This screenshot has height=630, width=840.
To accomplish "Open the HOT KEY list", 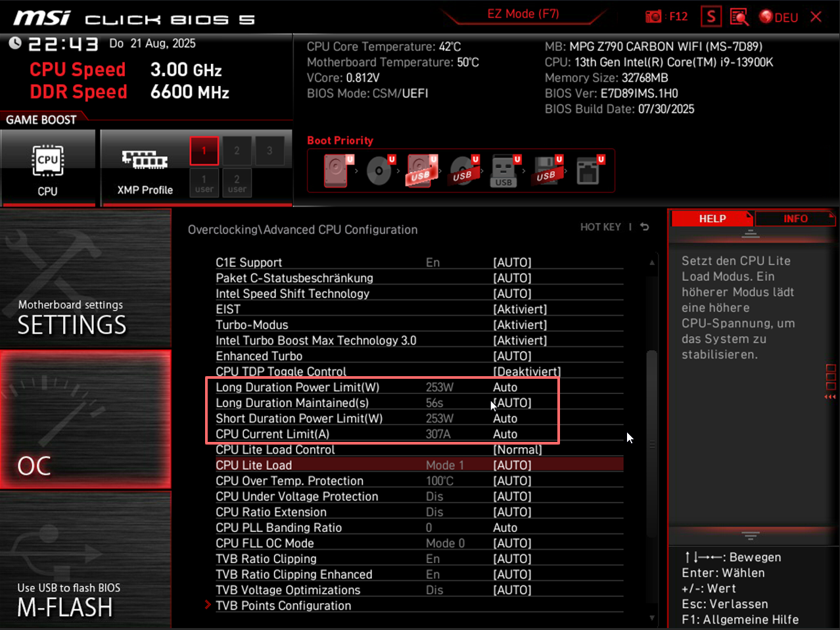I will [600, 227].
